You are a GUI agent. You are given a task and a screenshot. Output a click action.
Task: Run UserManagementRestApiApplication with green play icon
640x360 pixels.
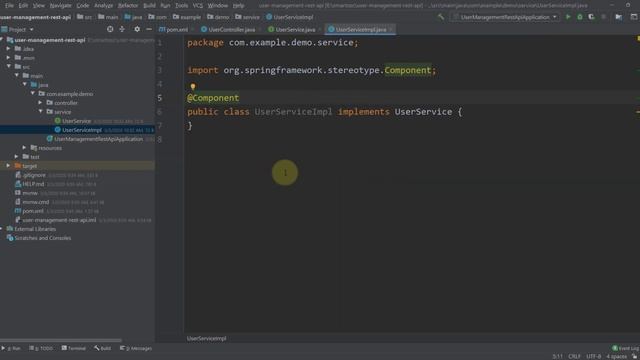pyautogui.click(x=568, y=17)
